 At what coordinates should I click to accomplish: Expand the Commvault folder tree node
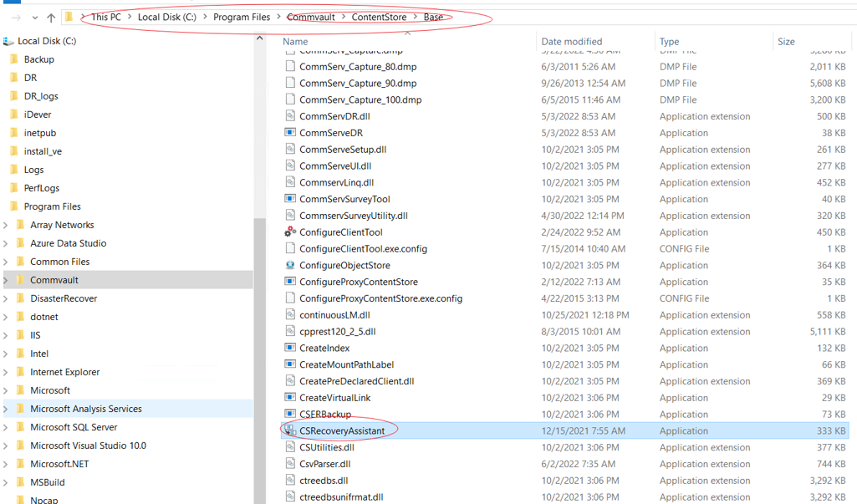point(7,280)
